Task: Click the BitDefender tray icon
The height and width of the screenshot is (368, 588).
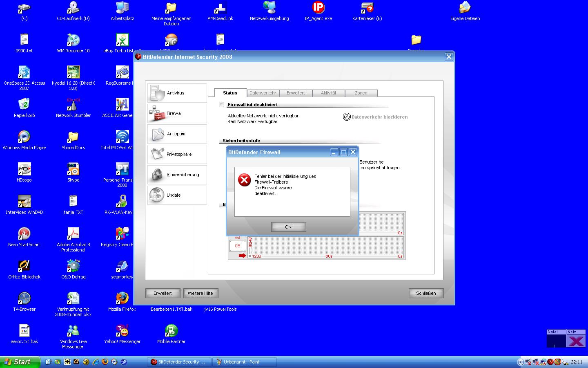Action: pos(550,362)
